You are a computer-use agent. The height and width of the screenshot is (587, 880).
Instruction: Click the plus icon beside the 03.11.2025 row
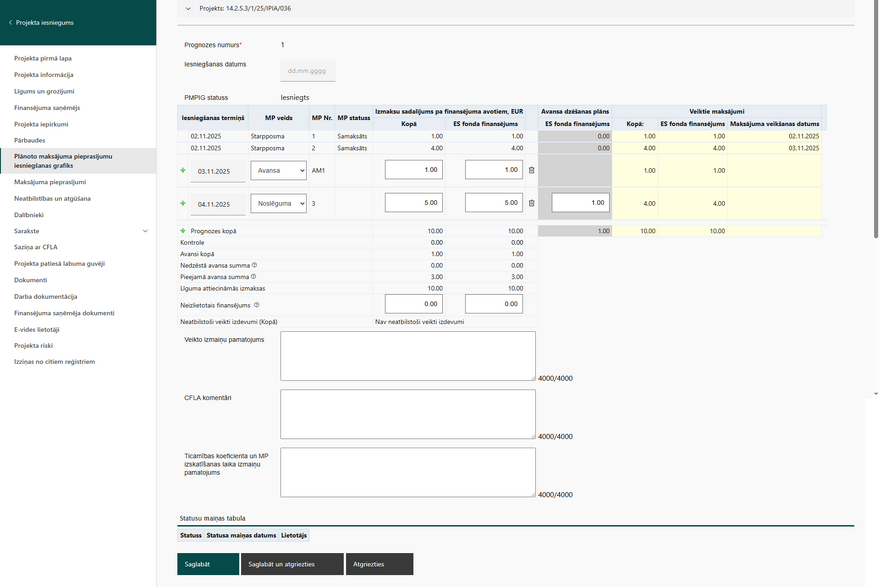click(x=183, y=171)
